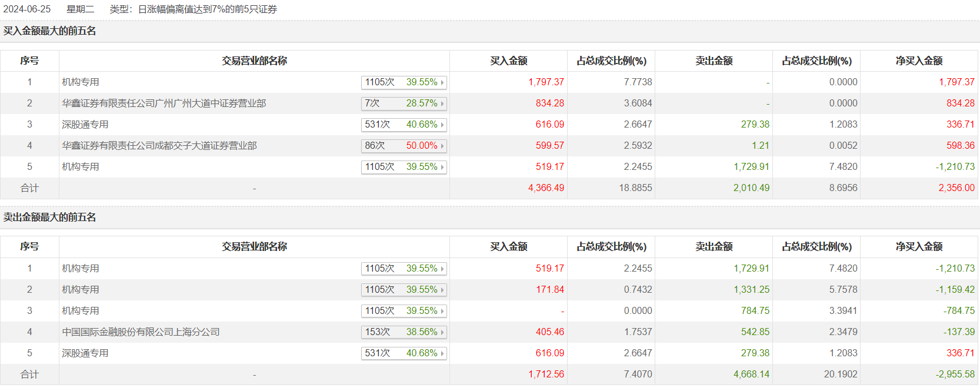This screenshot has width=980, height=388.
Task: Expand the 1105次 stats box in buy table row 5
Action: pyautogui.click(x=404, y=167)
